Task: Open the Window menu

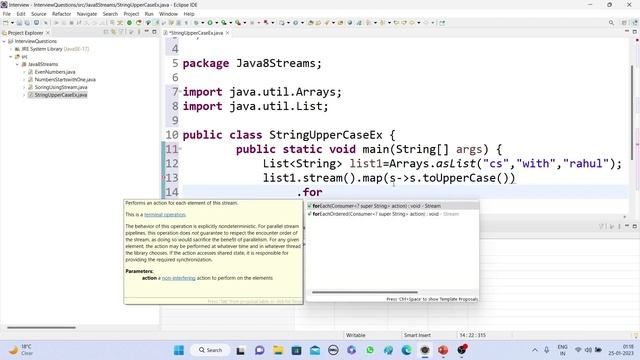Action: click(168, 14)
